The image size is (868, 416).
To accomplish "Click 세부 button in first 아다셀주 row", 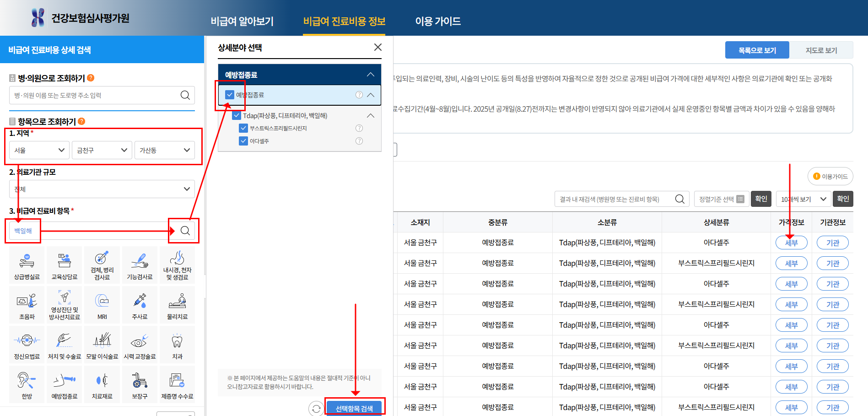I will [792, 243].
